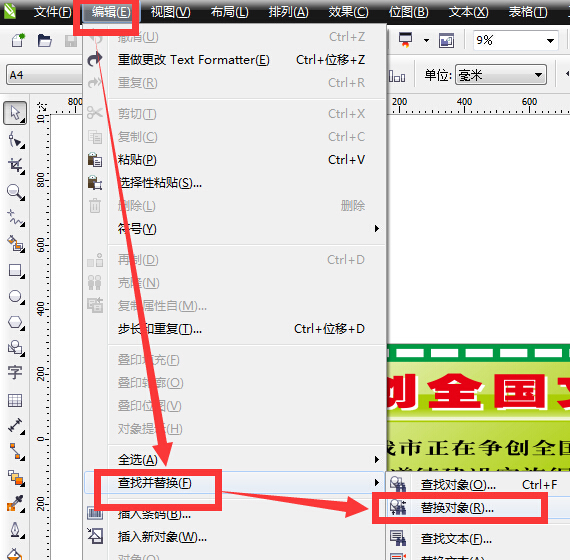Image resolution: width=570 pixels, height=560 pixels.
Task: Select the Blend interactive tool
Action: coord(15,477)
